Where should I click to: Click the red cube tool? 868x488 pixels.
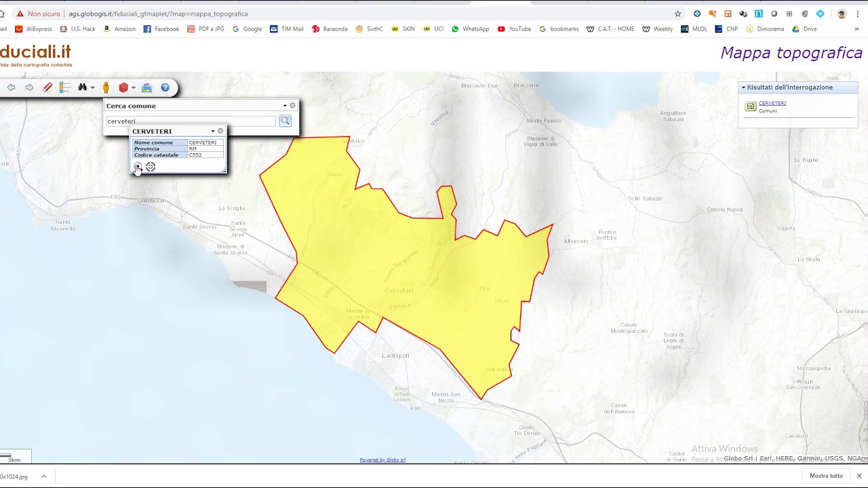pos(123,87)
